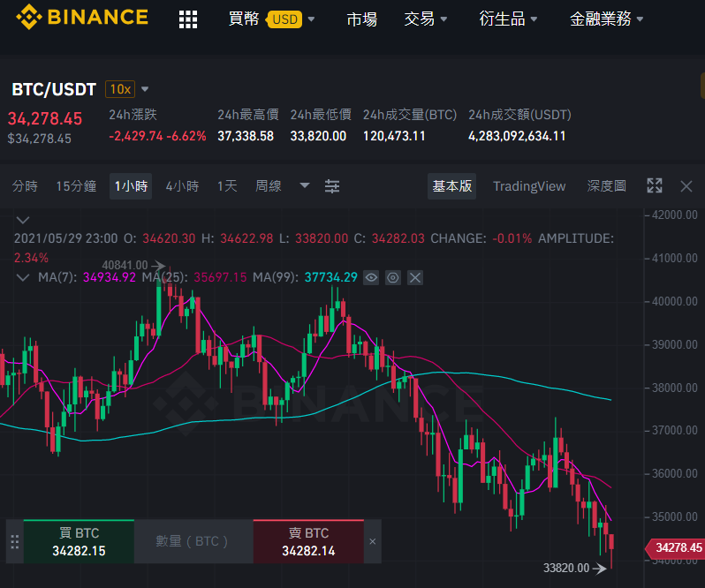
Task: Open MA indicator settings gear icon
Action: (x=393, y=277)
